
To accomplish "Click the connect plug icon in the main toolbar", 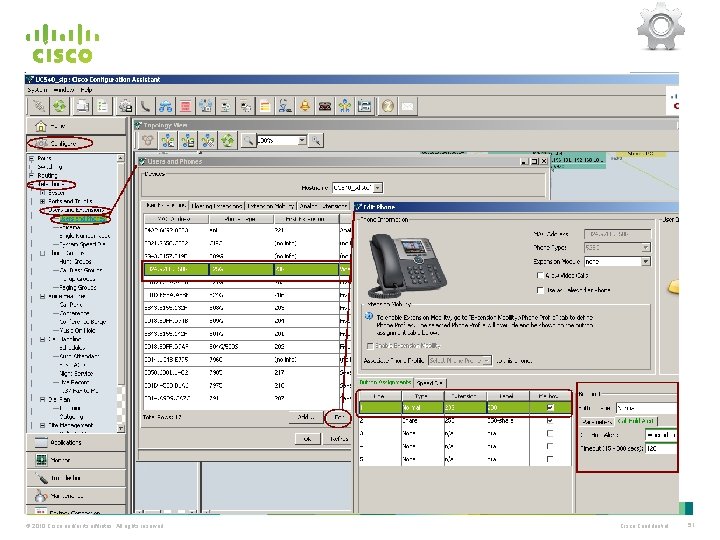I will click(x=39, y=107).
